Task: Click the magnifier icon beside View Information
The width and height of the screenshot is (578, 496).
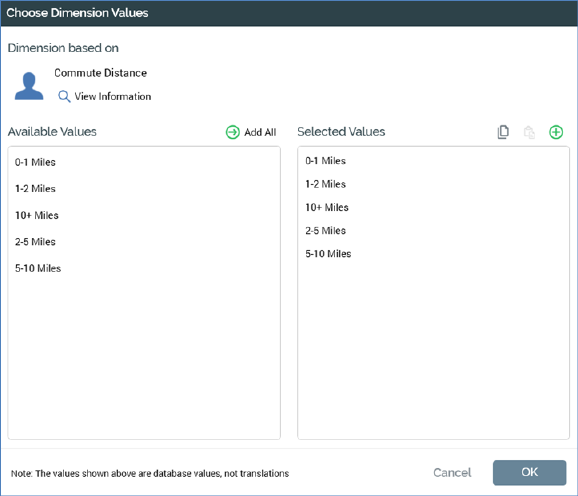Action: point(64,97)
